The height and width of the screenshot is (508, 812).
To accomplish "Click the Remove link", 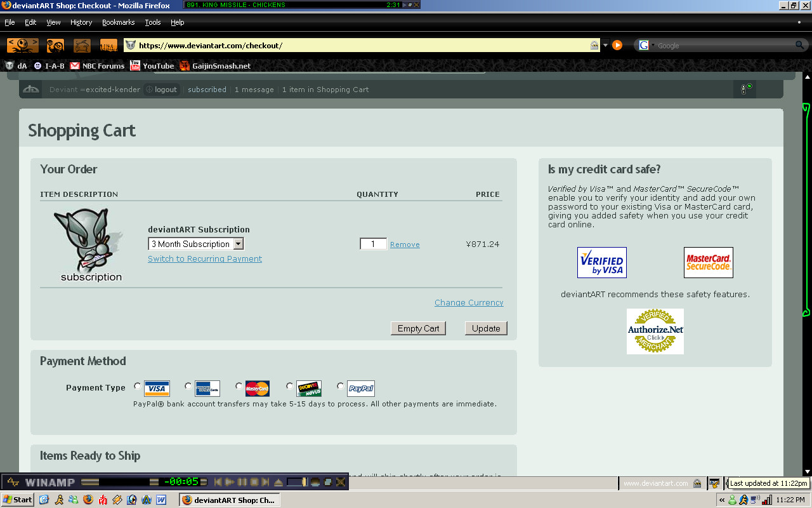I will tap(405, 244).
